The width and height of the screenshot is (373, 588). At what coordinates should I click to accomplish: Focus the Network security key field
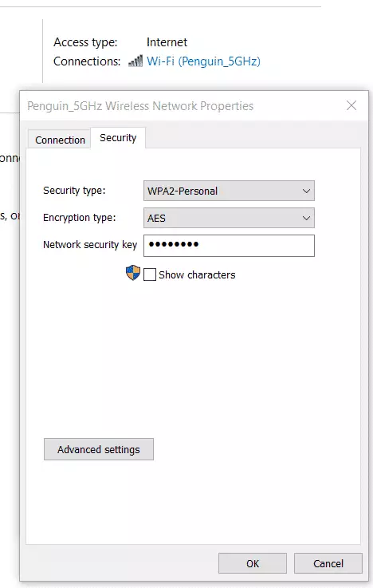[x=229, y=246]
